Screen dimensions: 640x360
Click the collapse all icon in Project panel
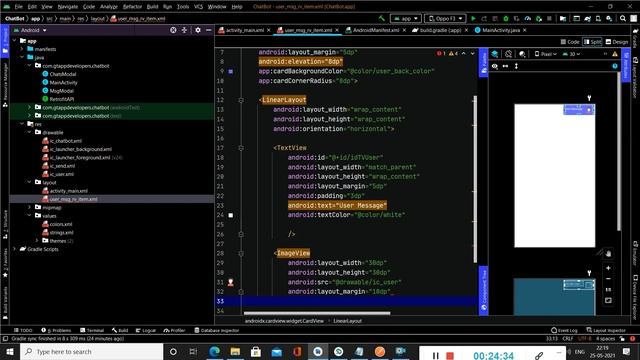click(x=184, y=30)
